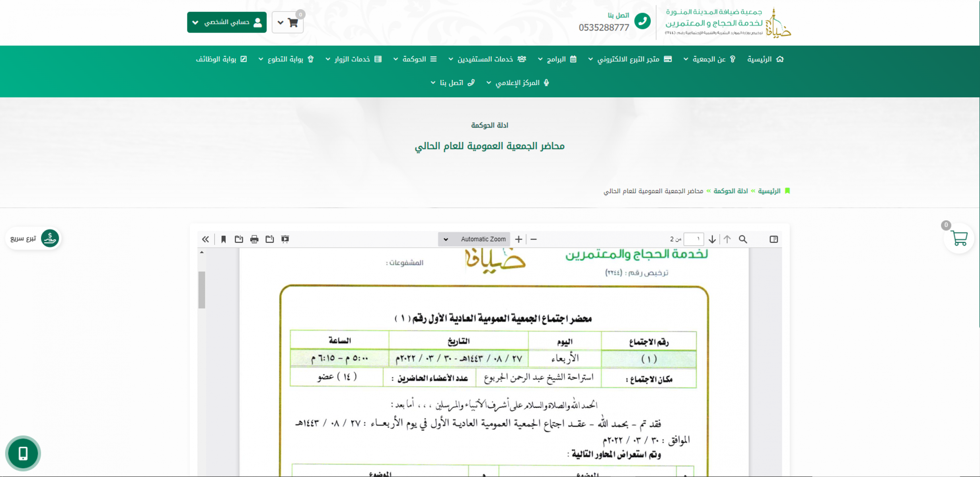Viewport: 980px width, 477px height.
Task: Expand خدمات الزوار menu
Action: click(x=353, y=59)
